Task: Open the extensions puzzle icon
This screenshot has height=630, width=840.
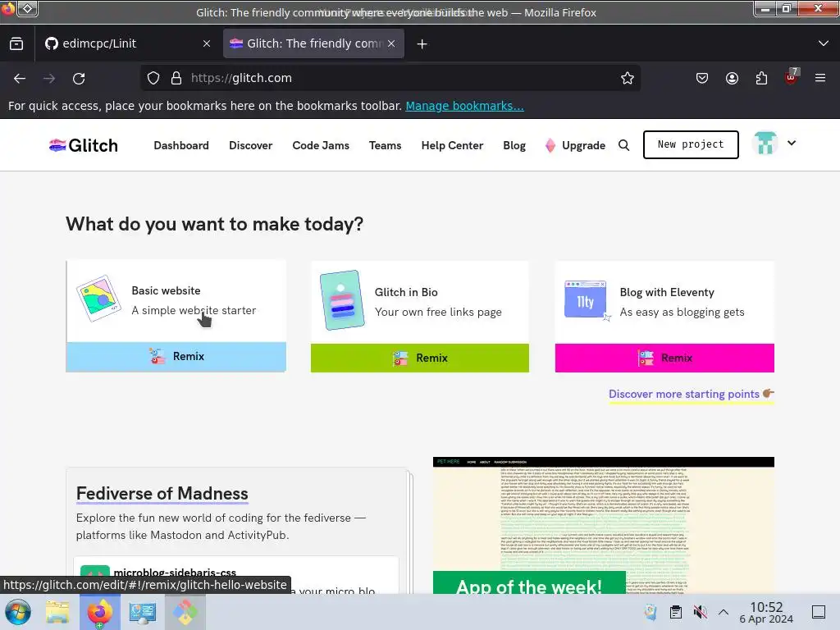Action: (x=761, y=78)
